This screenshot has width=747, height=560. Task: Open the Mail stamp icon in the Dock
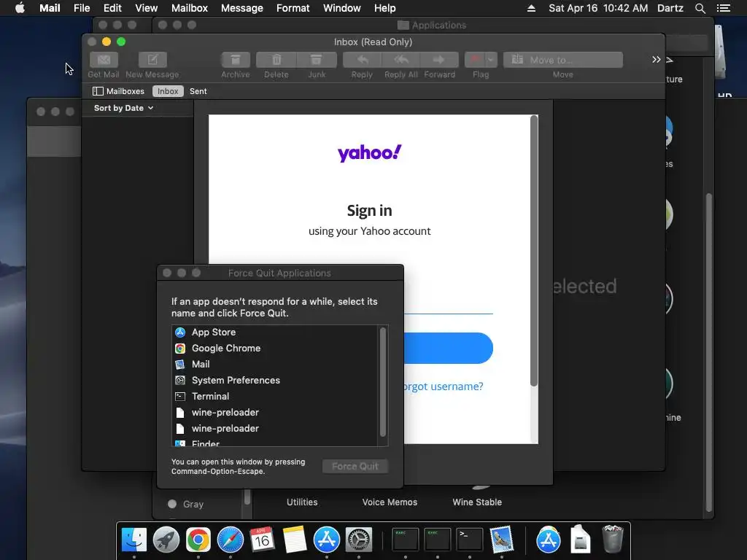pos(502,540)
